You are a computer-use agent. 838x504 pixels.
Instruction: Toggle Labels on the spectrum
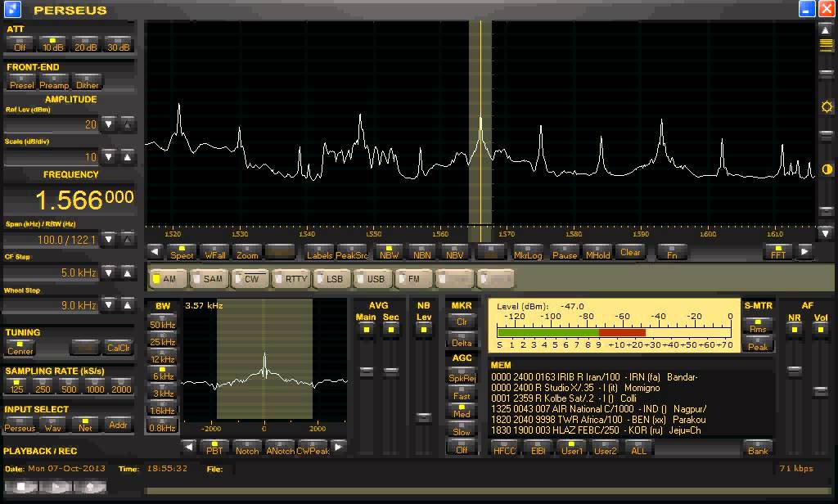pyautogui.click(x=320, y=252)
